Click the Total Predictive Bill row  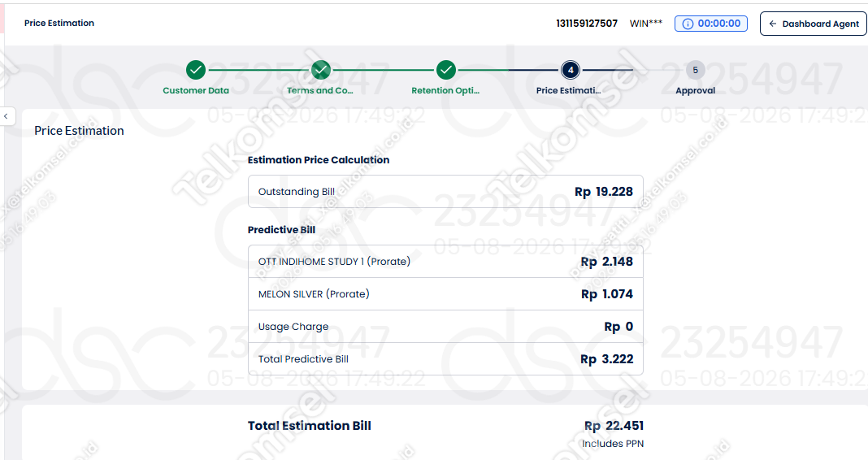click(445, 359)
